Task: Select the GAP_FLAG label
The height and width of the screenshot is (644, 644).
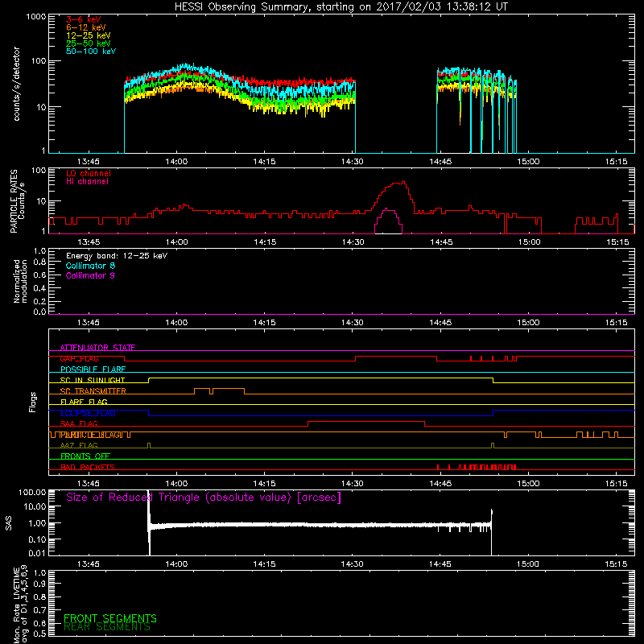Action: coord(79,358)
